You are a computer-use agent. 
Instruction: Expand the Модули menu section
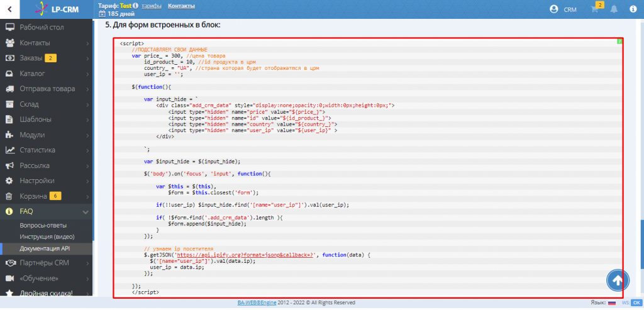coord(86,135)
